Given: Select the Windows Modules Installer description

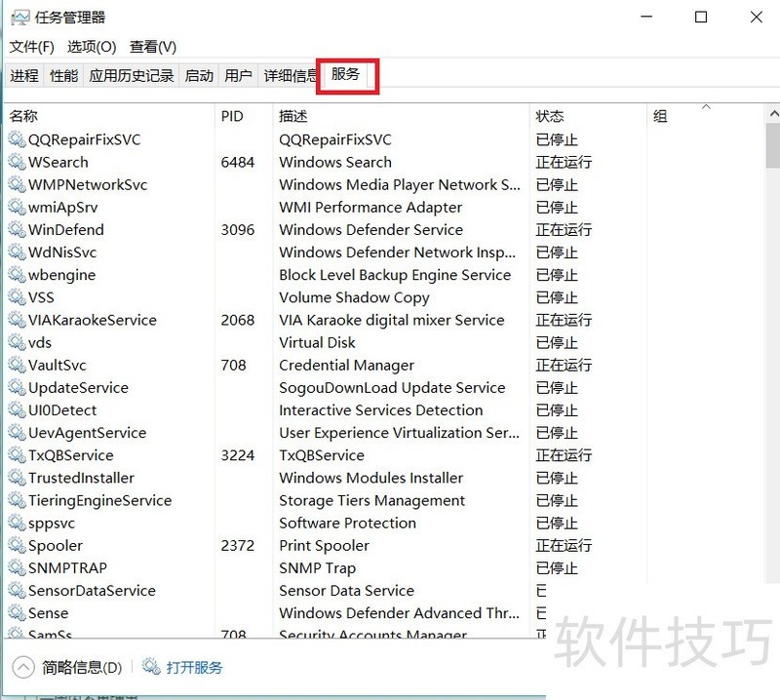Looking at the screenshot, I should pos(371,478).
